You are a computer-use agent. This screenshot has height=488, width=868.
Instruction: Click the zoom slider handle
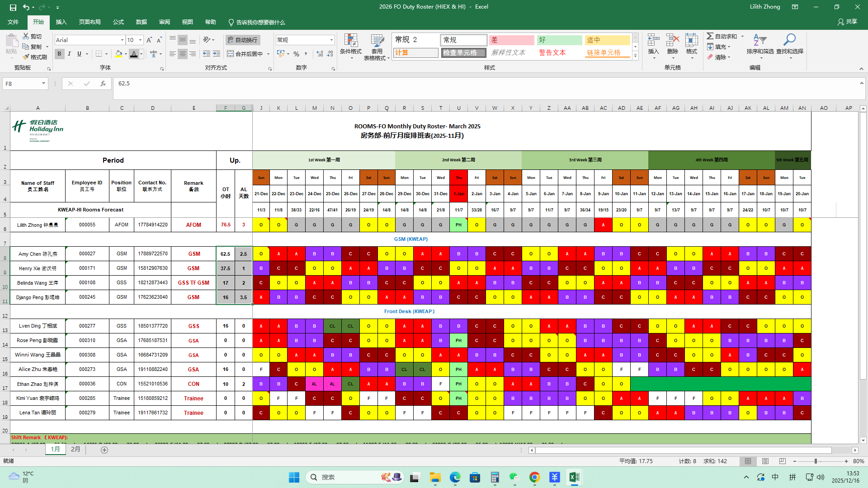pos(816,461)
